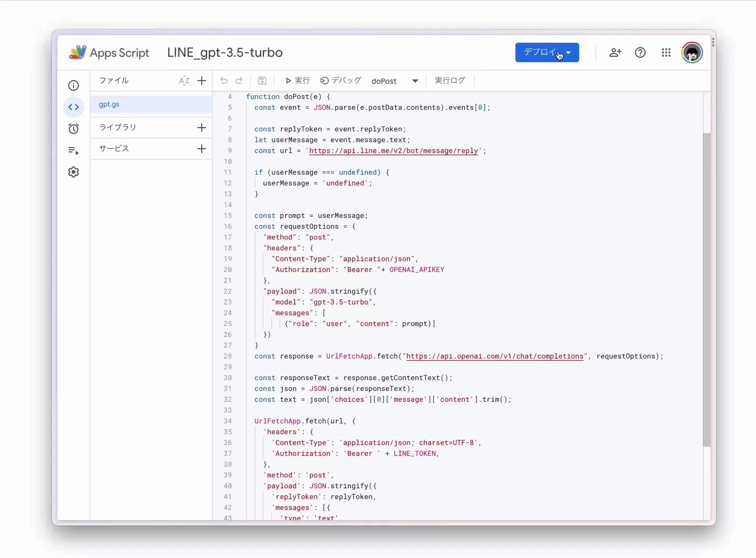The image size is (756, 558).
Task: Click the JSON.parse(responseText) code
Action: [x=362, y=389]
